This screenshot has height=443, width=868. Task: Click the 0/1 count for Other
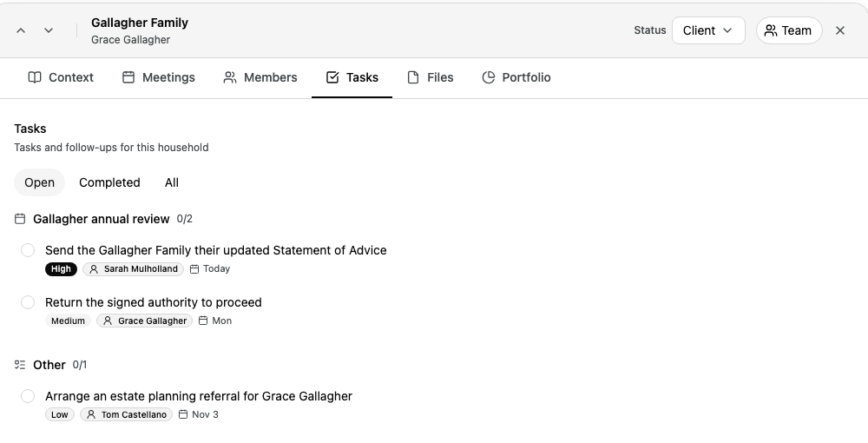click(x=80, y=365)
